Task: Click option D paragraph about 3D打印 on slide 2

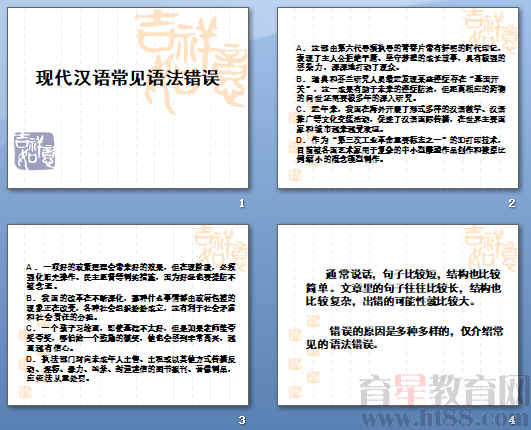Action: click(x=401, y=149)
